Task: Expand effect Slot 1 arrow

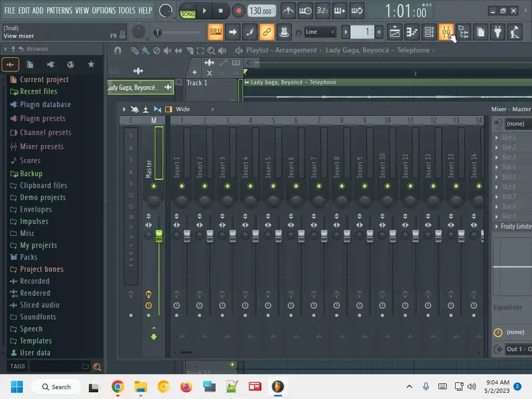Action: 497,137
